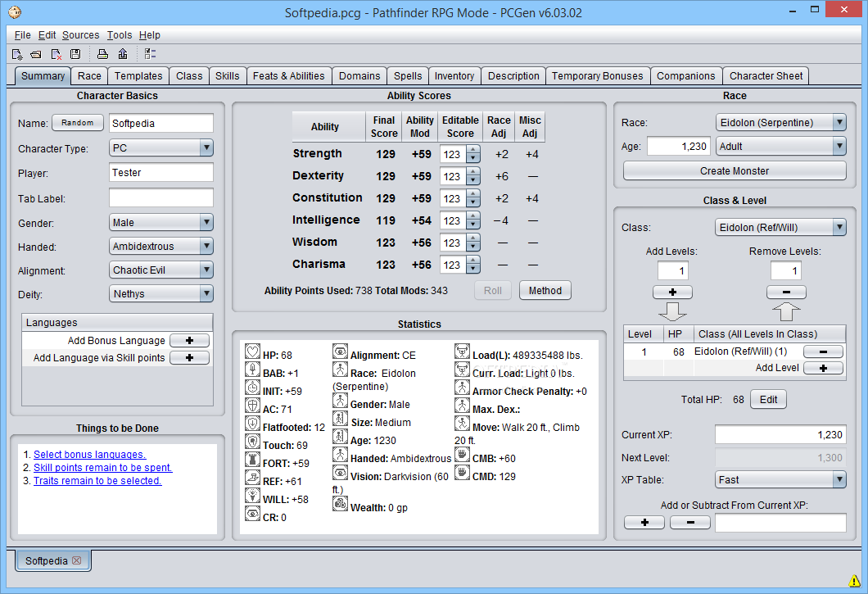
Task: Open Skill points remain to be spent link
Action: [103, 468]
